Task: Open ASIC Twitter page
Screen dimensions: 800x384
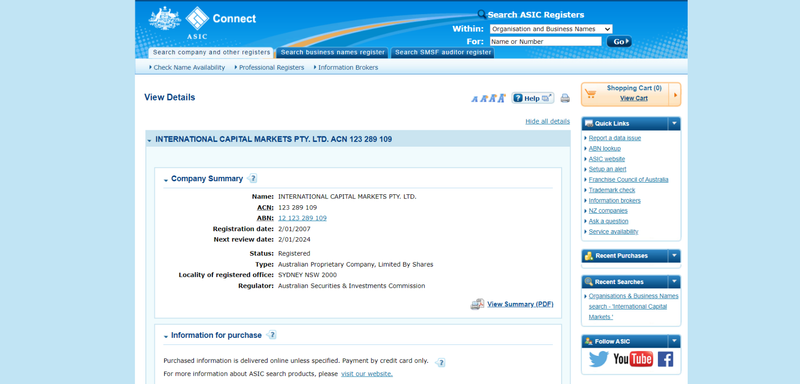Action: (x=598, y=359)
